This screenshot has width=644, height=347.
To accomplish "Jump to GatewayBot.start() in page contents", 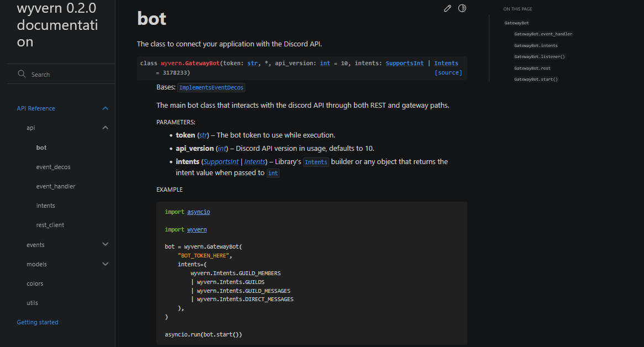I will 536,79.
